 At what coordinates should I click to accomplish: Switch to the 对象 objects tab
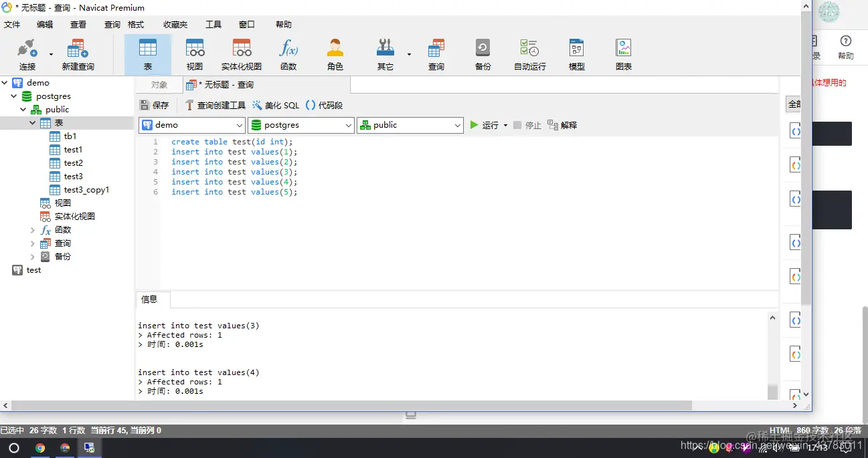tap(159, 85)
